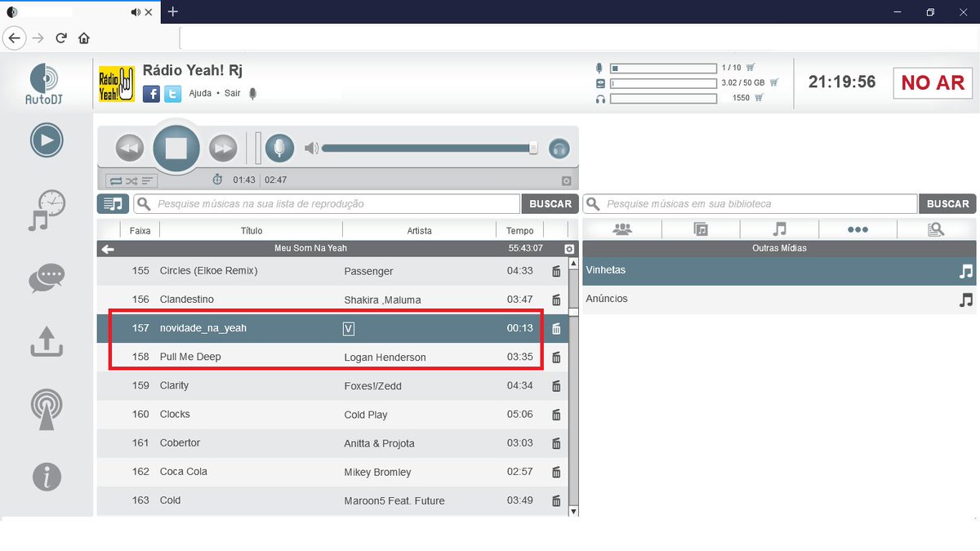
Task: Click the library search field
Action: [x=750, y=204]
